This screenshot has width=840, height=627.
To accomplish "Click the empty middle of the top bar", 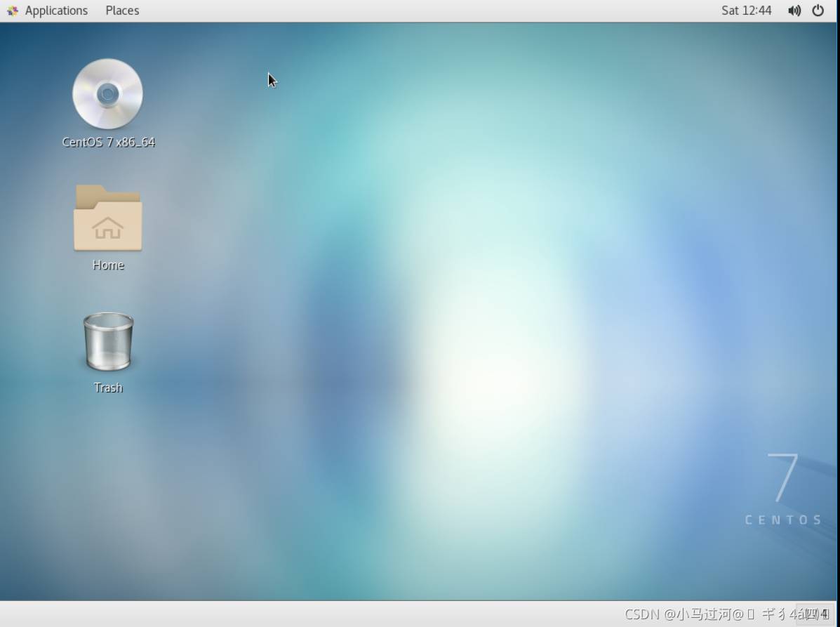I will pyautogui.click(x=421, y=11).
